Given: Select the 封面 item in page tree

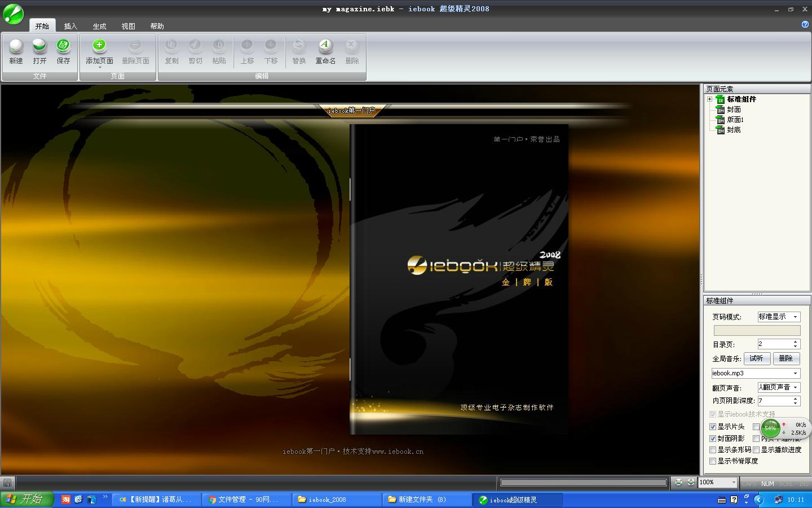Looking at the screenshot, I should click(734, 110).
